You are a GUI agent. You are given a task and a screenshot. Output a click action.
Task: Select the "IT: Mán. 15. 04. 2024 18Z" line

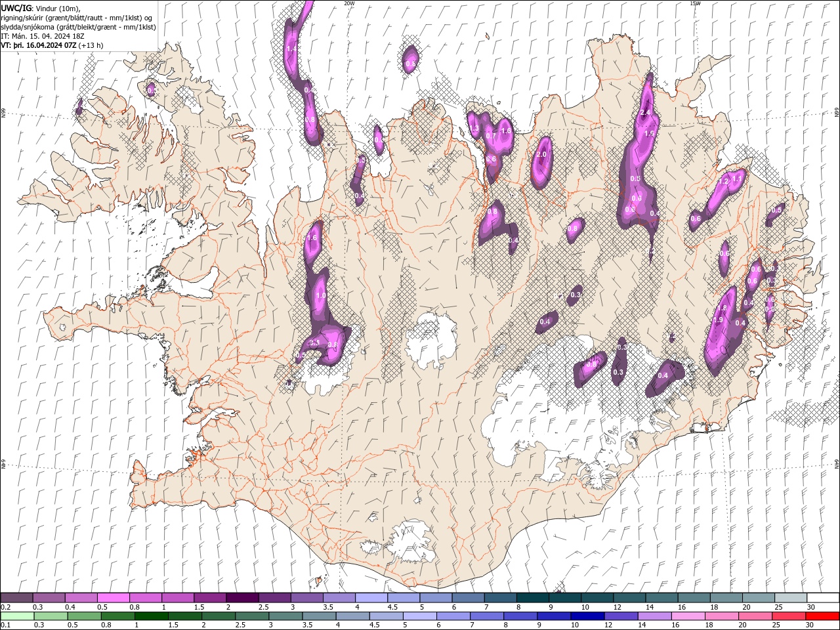43,36
